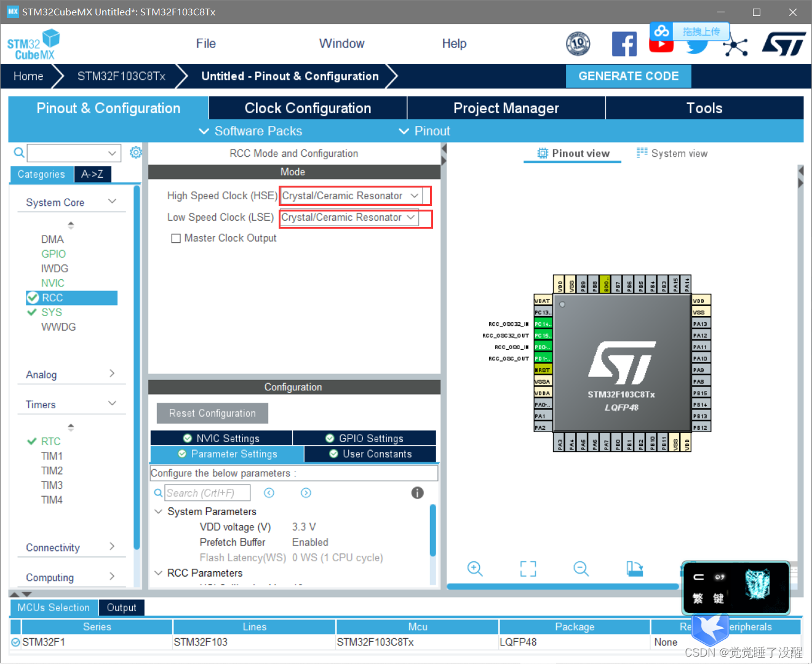Switch to Output tab at bottom
Viewport: 812px width, 664px height.
pos(122,607)
